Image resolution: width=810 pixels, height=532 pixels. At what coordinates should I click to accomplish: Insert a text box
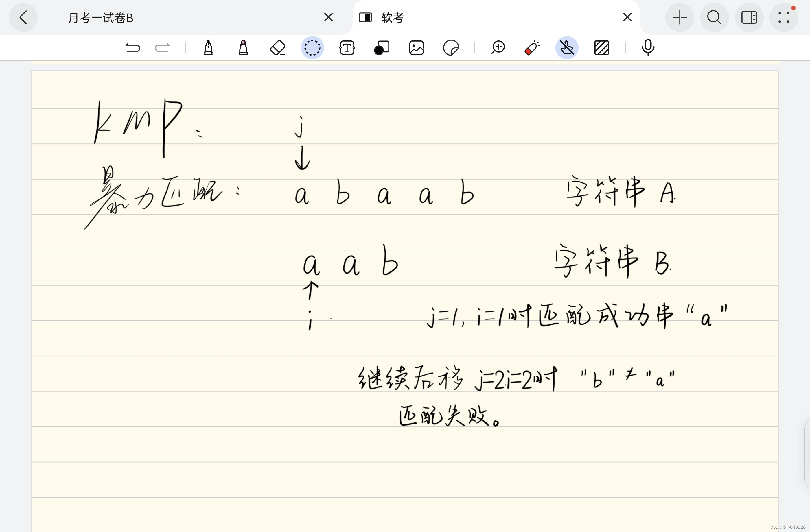(347, 48)
